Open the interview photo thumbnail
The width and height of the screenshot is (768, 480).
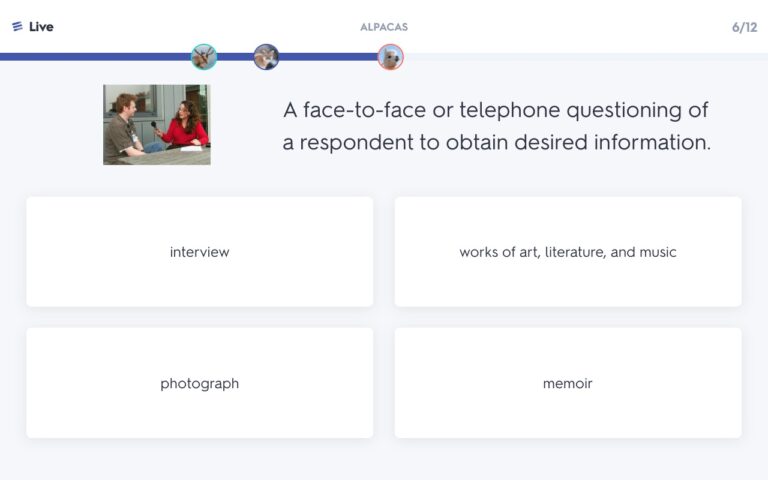click(x=157, y=124)
